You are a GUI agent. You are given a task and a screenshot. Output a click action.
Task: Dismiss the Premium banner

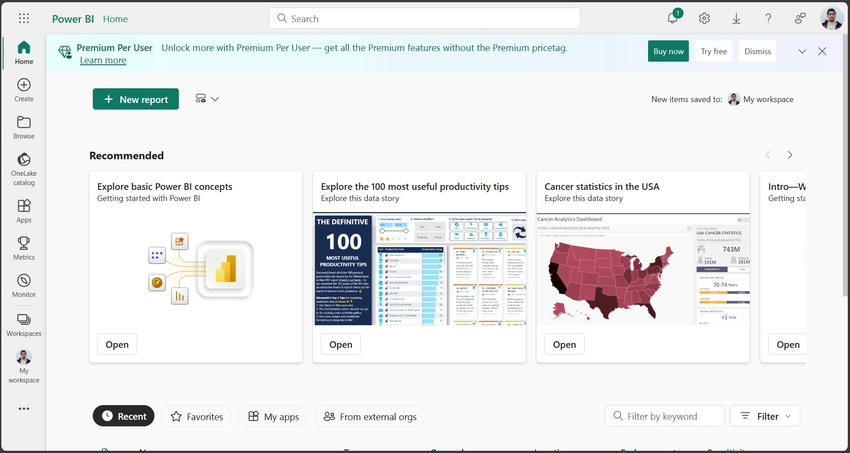pos(757,51)
